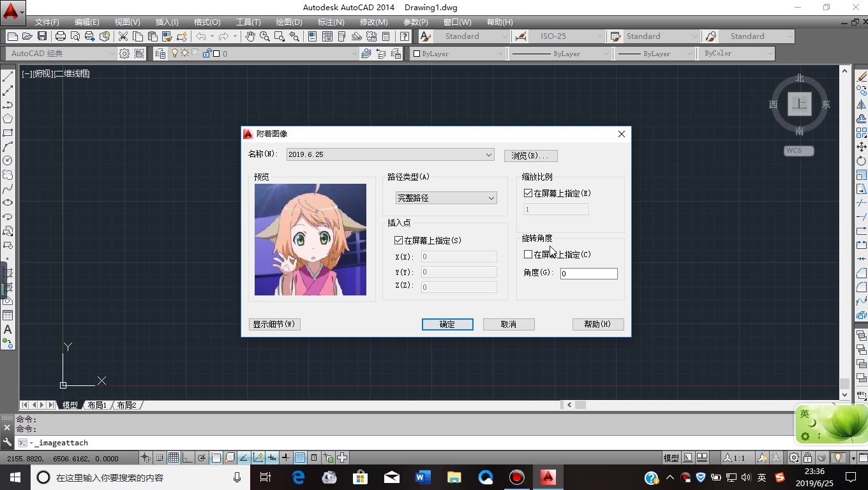
Task: Select the Circle draw tool
Action: pos(8,161)
